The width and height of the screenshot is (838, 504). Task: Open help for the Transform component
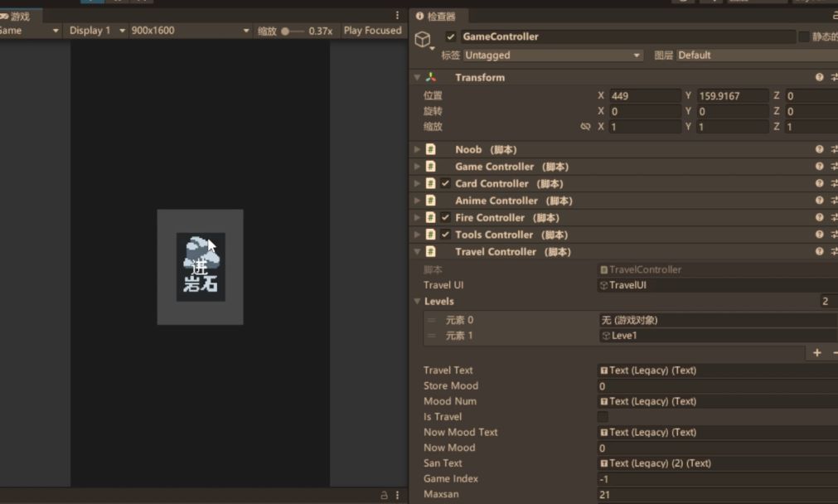(x=819, y=77)
